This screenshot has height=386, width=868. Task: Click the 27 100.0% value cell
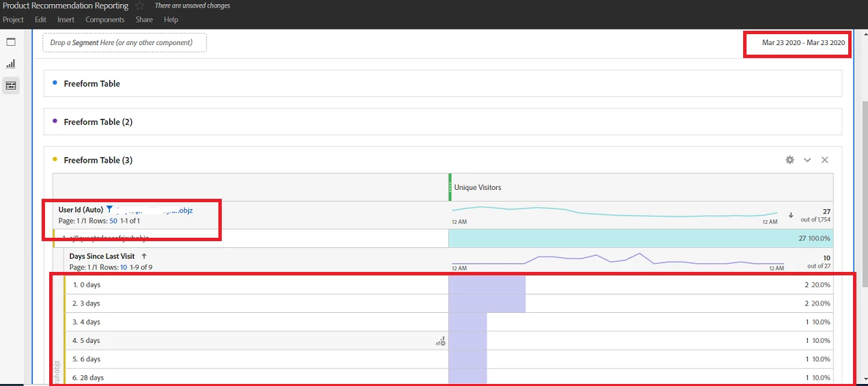(x=641, y=238)
